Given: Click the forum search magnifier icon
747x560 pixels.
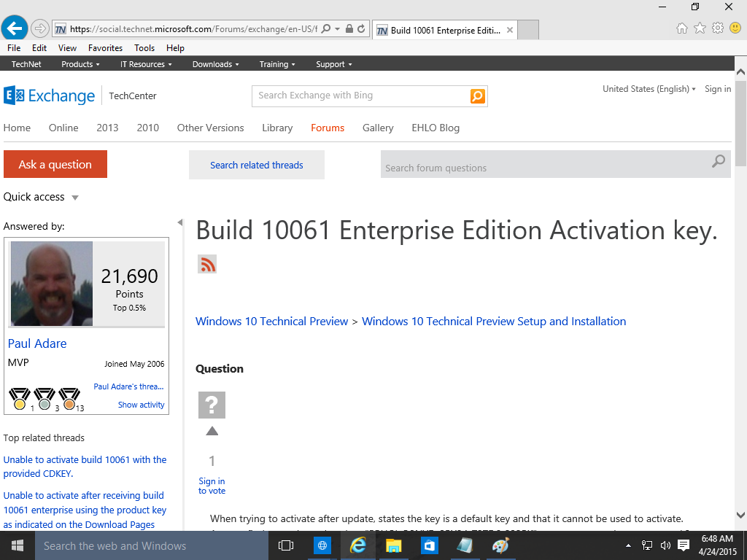Looking at the screenshot, I should click(x=719, y=161).
